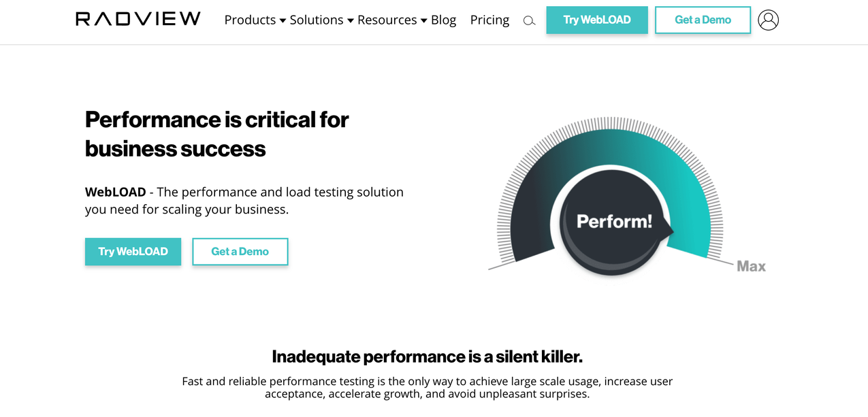The image size is (868, 417).
Task: Click the Solutions chevron icon
Action: click(x=351, y=20)
